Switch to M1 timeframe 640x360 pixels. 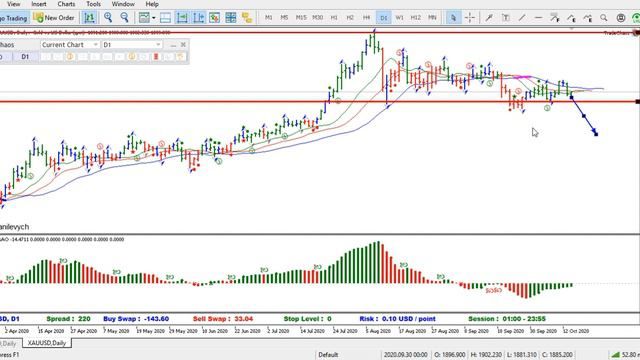pos(269,18)
